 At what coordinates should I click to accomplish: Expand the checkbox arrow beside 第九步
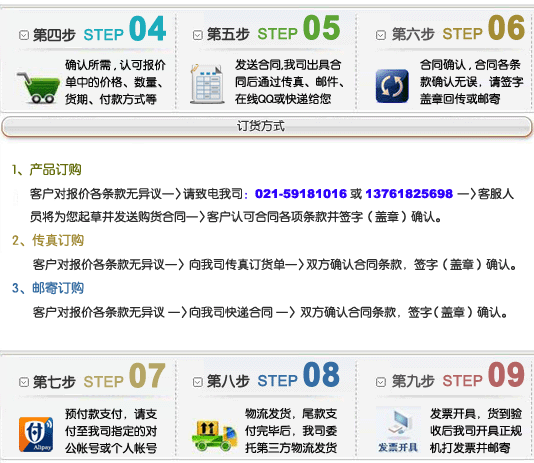tap(381, 382)
